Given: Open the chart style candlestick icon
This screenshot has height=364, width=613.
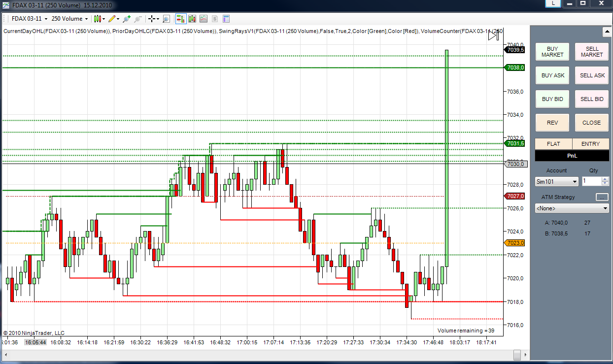Looking at the screenshot, I should [98, 19].
